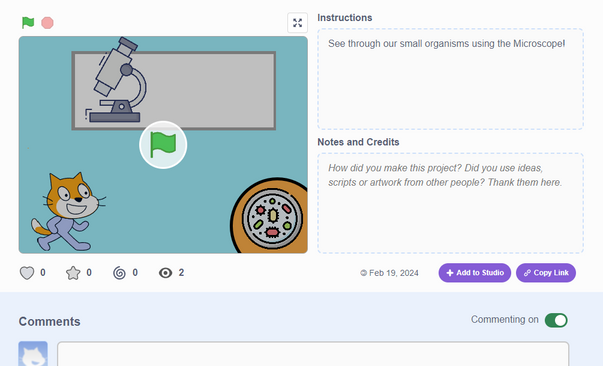Screen dimensions: 603x366
Task: Click the petri dish sprite on stage
Action: tap(269, 216)
